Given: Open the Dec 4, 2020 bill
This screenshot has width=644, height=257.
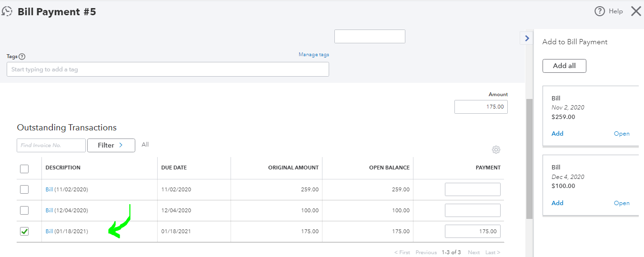Looking at the screenshot, I should (622, 203).
